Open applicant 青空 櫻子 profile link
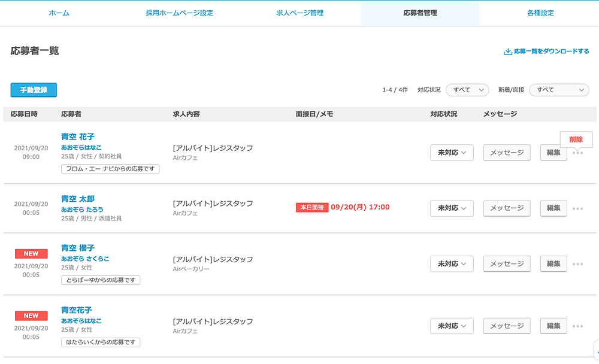The height and width of the screenshot is (364, 599). click(x=78, y=248)
